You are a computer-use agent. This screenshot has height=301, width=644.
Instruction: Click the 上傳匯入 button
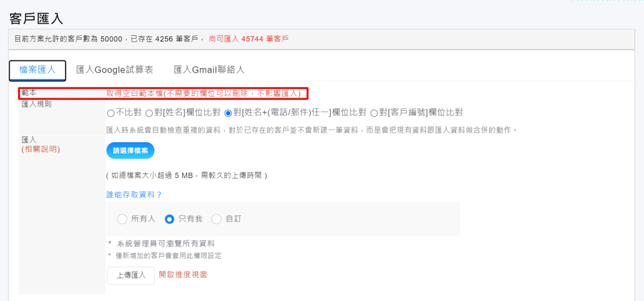point(131,275)
